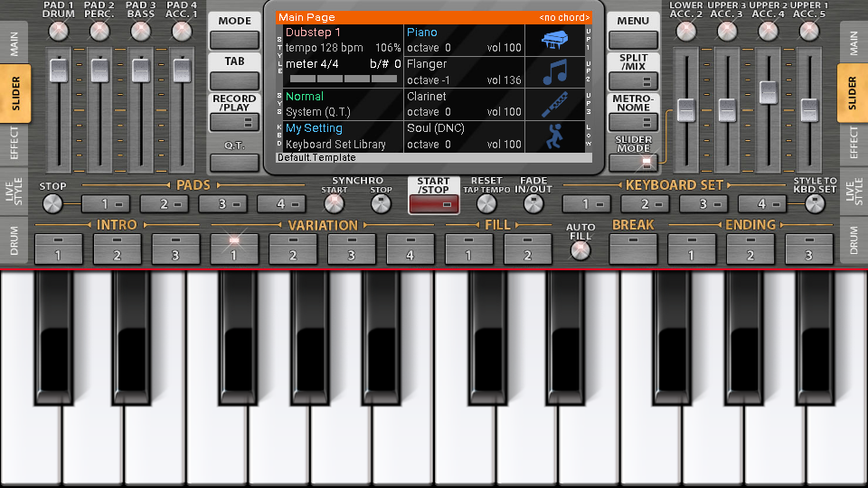Switch to right EFFECT side tab
This screenshot has width=868, height=488.
tap(854, 143)
